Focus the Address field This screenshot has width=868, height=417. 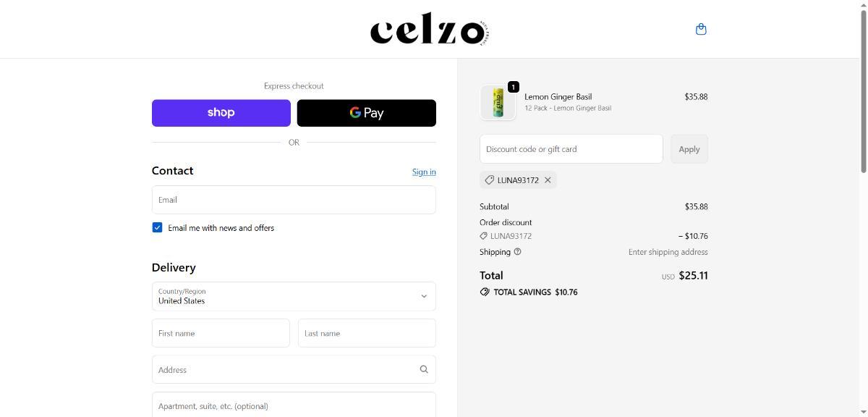tap(286, 369)
